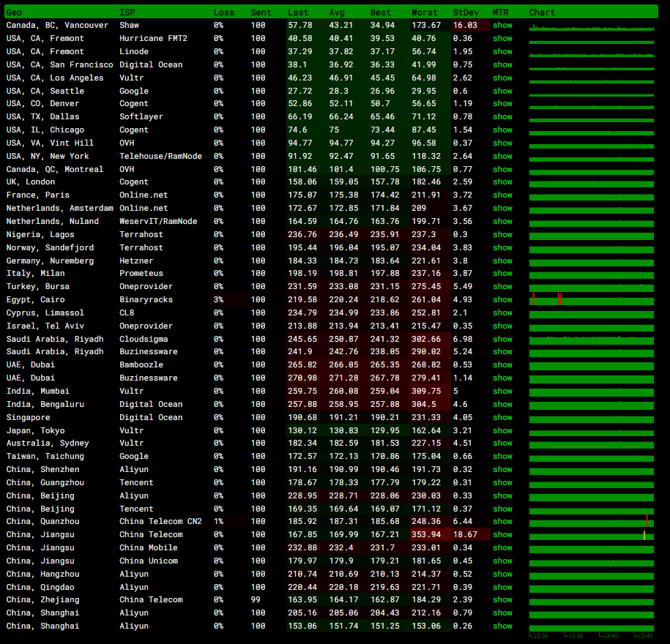Click show link for Hurricane FMT2 row

tap(502, 39)
